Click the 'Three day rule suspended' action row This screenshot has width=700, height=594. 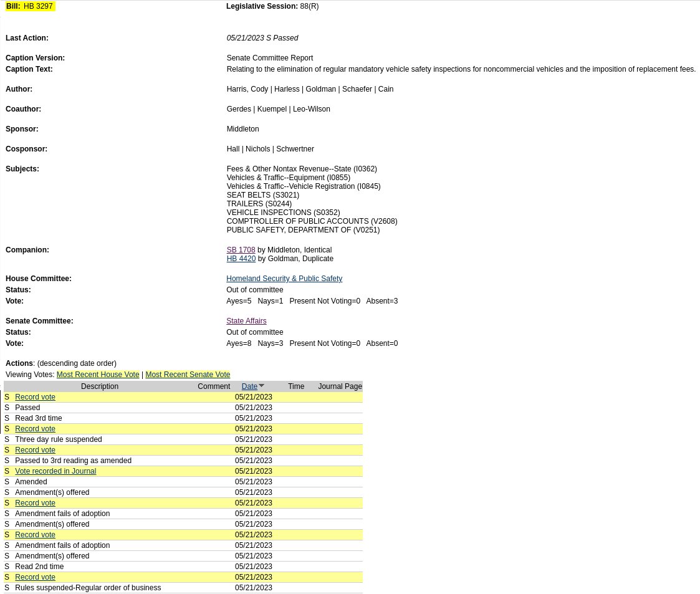[x=183, y=439]
